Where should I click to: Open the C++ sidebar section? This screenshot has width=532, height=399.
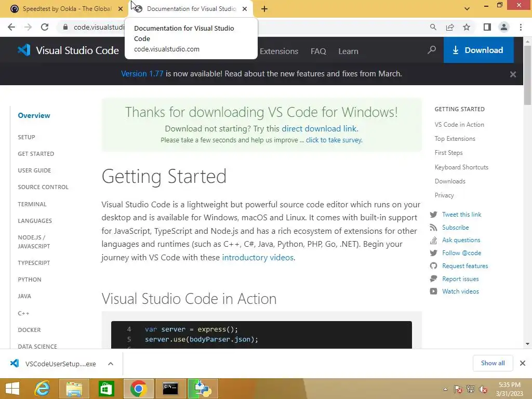pyautogui.click(x=23, y=313)
